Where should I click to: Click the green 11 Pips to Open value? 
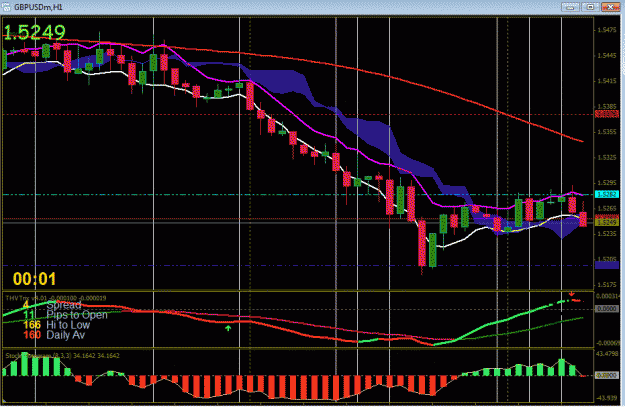click(x=29, y=315)
